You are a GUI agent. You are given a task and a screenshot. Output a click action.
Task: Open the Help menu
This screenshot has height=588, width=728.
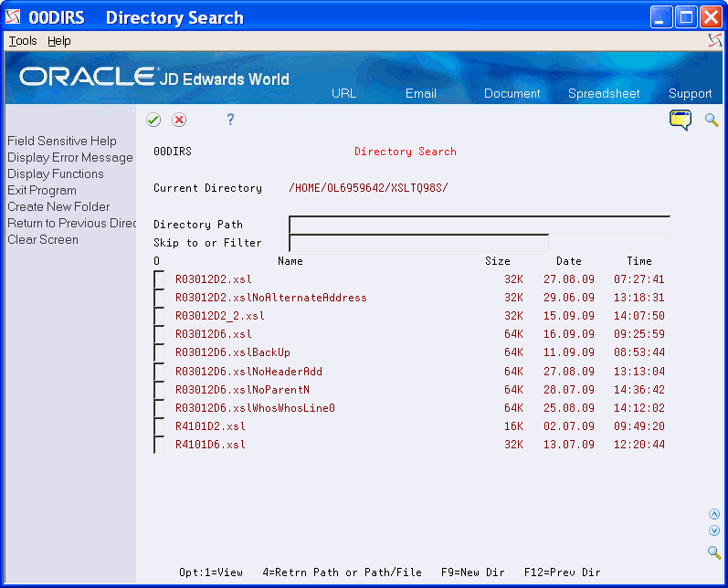point(59,41)
